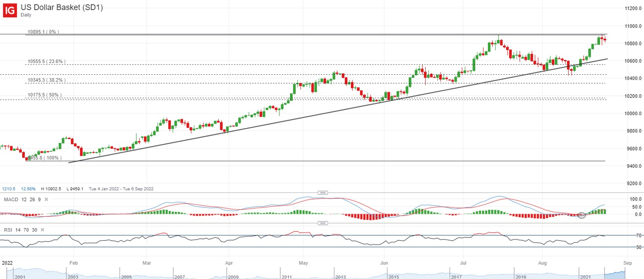644x279 pixels.
Task: Select the ( 100% ) Fibonacci level label
Action: point(45,158)
